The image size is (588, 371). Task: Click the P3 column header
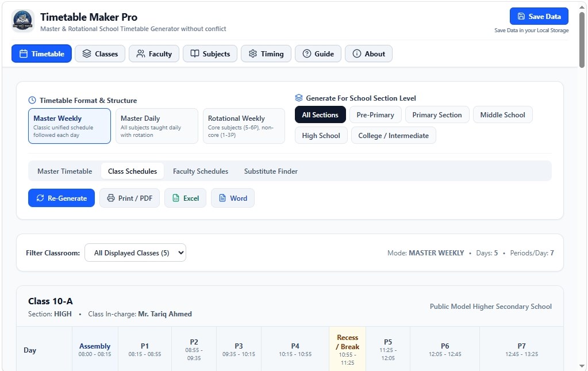(239, 350)
